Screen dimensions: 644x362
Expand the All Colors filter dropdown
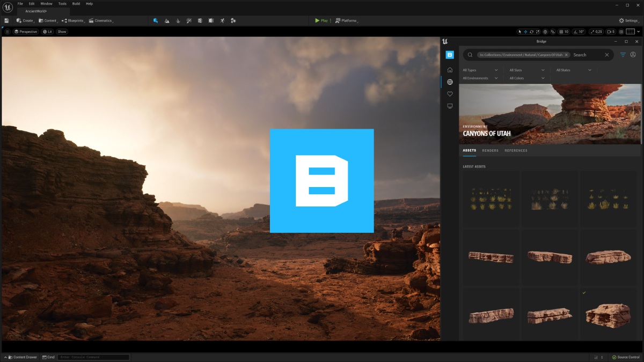pos(527,78)
